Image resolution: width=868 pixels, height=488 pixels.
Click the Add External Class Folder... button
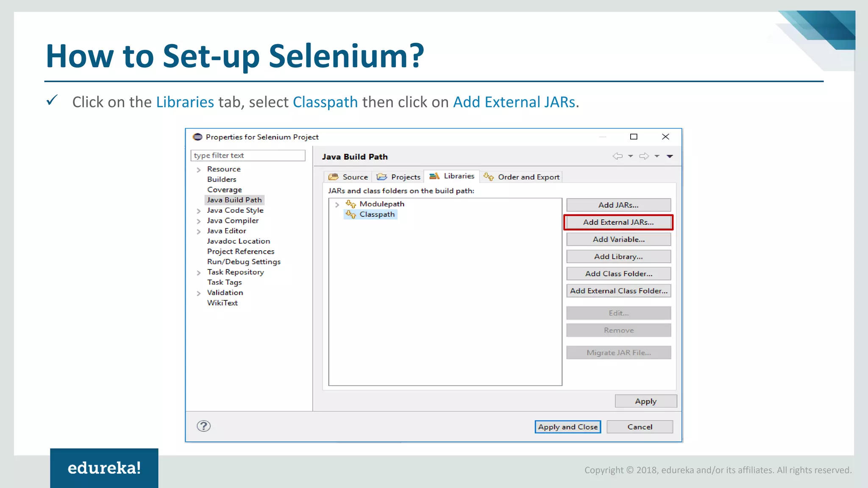(618, 291)
